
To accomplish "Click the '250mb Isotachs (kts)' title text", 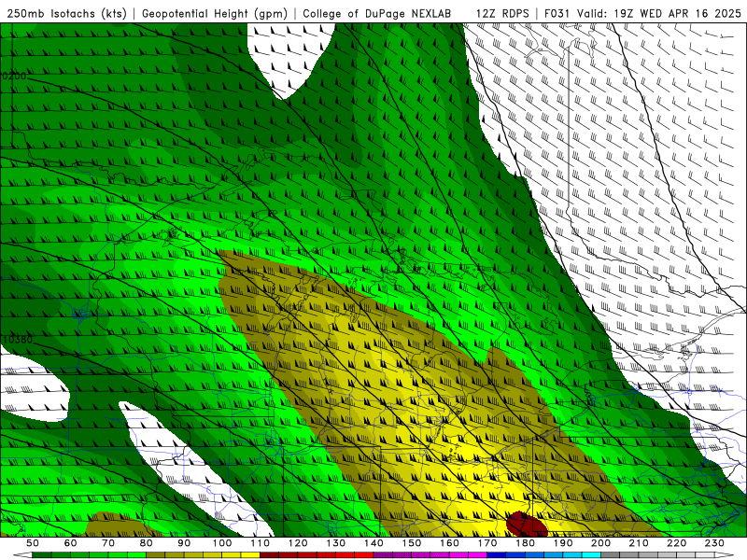I will coord(66,13).
